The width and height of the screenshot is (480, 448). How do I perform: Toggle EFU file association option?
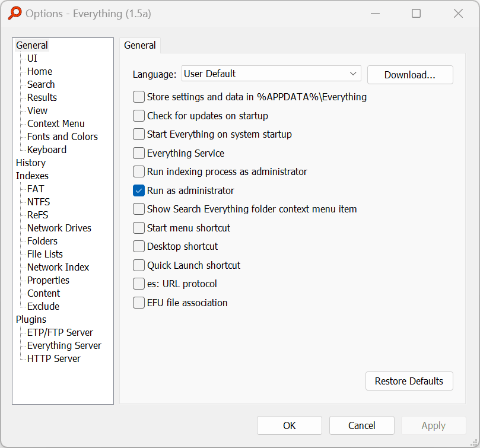pos(139,303)
